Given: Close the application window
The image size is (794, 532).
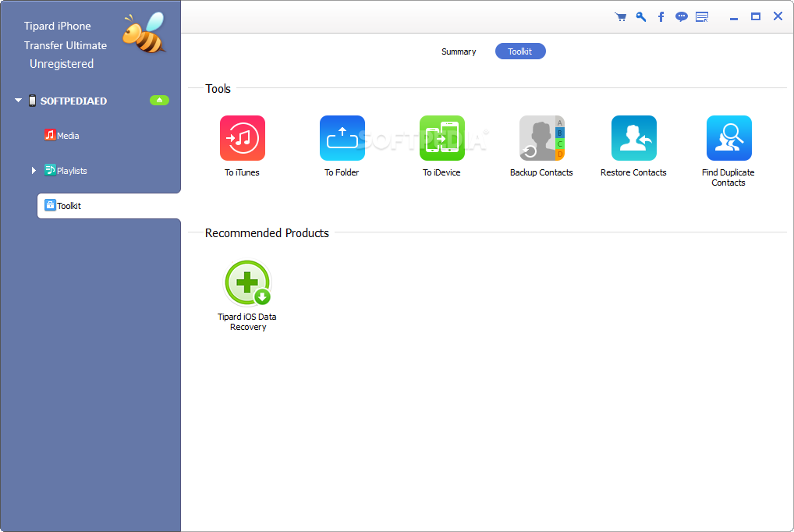Looking at the screenshot, I should (x=778, y=16).
